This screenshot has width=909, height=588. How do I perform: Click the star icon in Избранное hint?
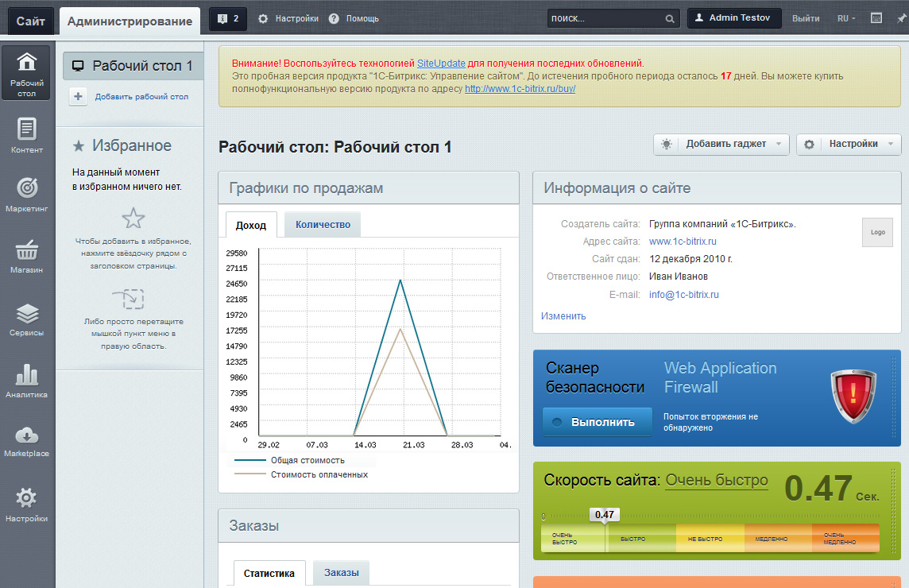(133, 218)
